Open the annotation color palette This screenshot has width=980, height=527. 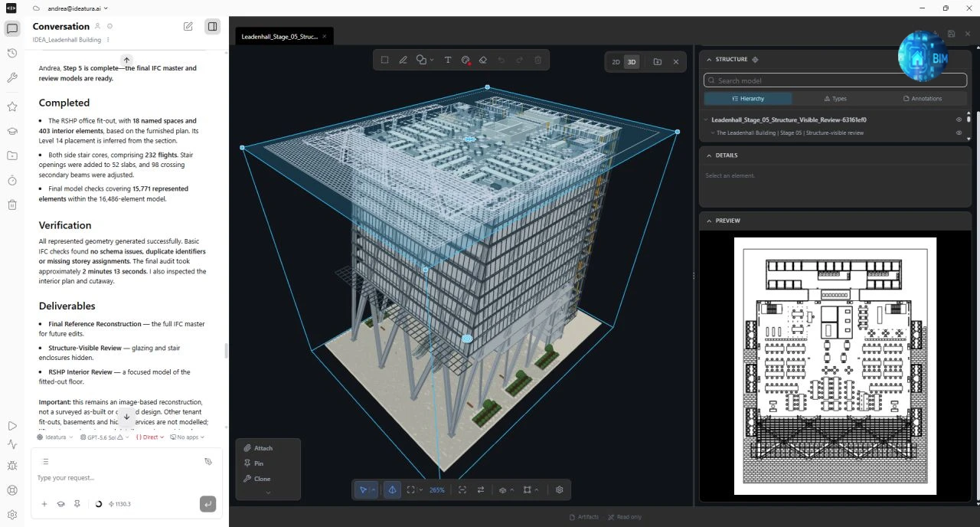465,60
